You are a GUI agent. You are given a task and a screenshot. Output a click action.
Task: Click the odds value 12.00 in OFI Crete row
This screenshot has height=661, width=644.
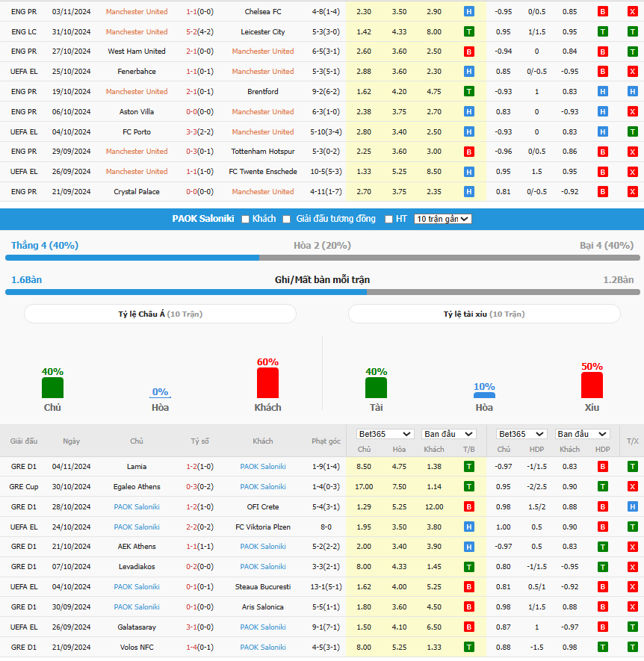click(x=434, y=506)
